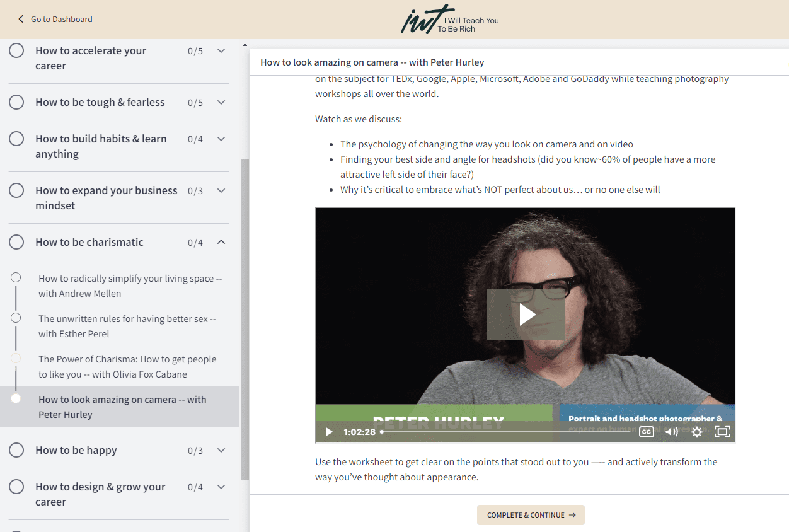Open lesson on simplifying living space with Andrew Mellen
The image size is (789, 532).
pyautogui.click(x=130, y=286)
